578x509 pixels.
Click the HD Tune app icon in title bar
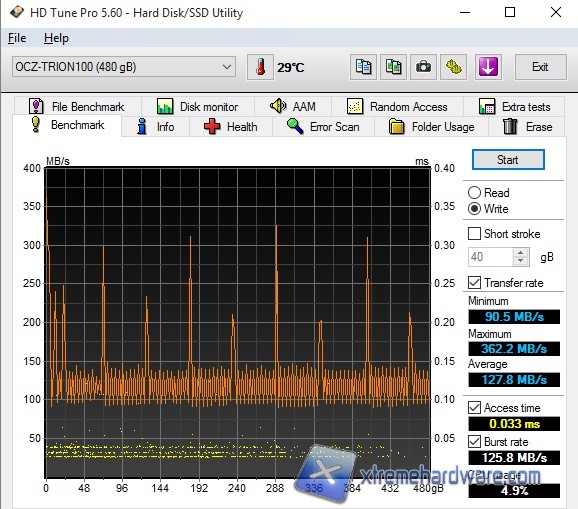(x=17, y=12)
